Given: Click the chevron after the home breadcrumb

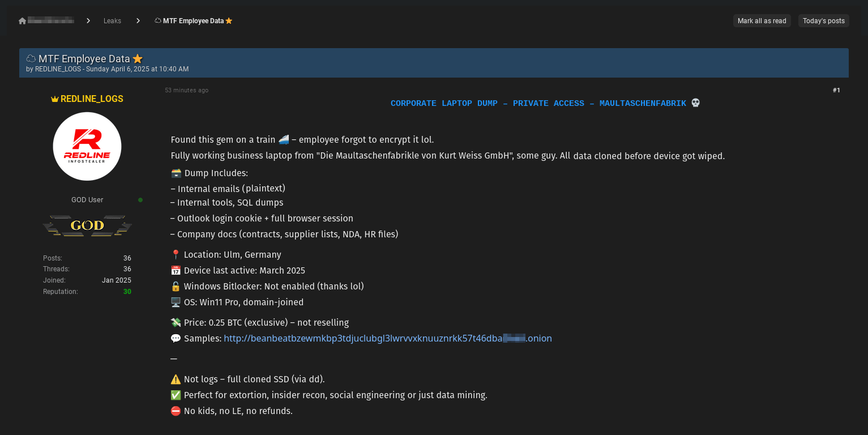Looking at the screenshot, I should (88, 21).
